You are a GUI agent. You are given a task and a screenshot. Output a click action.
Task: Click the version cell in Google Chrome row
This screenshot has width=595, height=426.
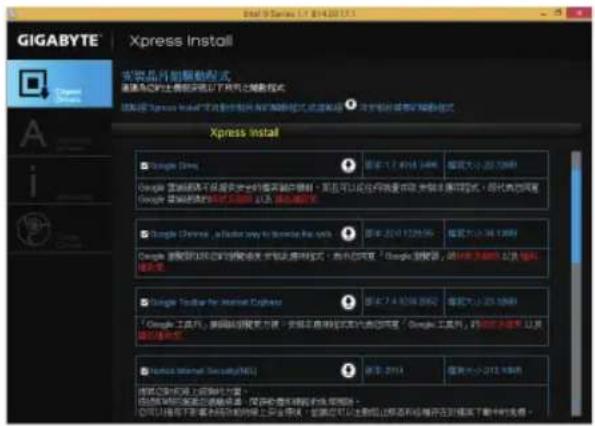(403, 233)
